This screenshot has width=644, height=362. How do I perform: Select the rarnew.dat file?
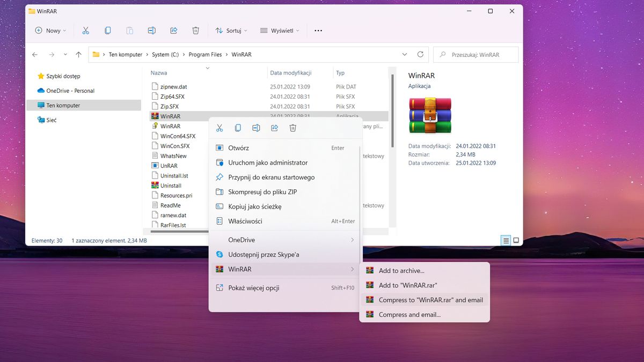[x=173, y=215]
